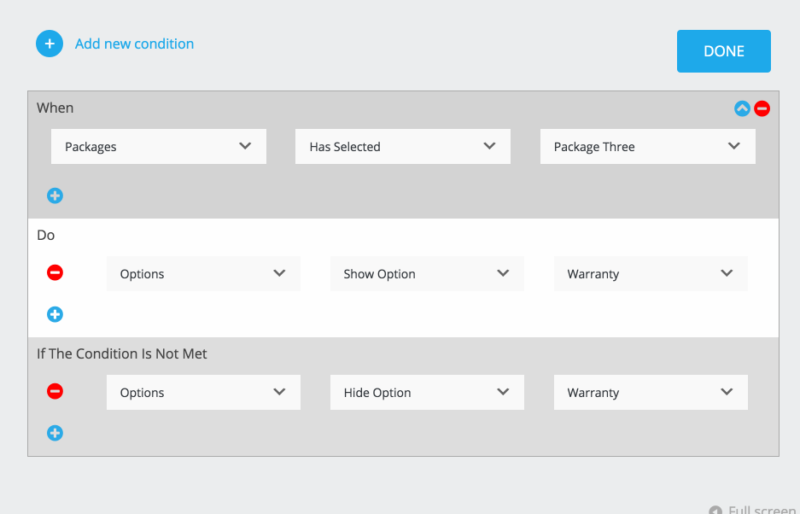Screen dimensions: 800x514
Task: Click the blue plus circle beside Add new condition
Action: point(49,44)
